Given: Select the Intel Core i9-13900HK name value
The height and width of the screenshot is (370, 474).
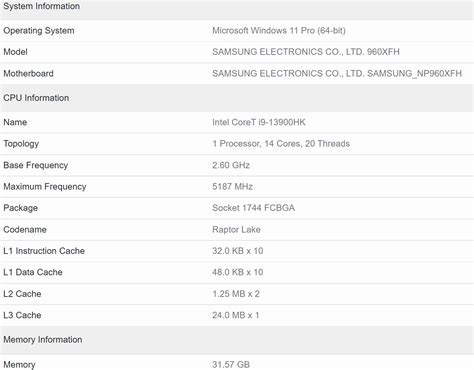Looking at the screenshot, I should pyautogui.click(x=259, y=122).
